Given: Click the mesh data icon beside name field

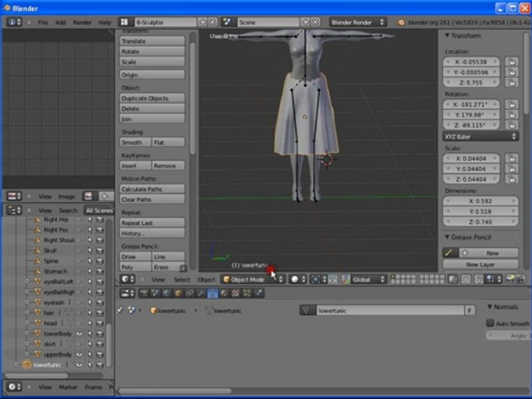Looking at the screenshot, I should coord(308,311).
